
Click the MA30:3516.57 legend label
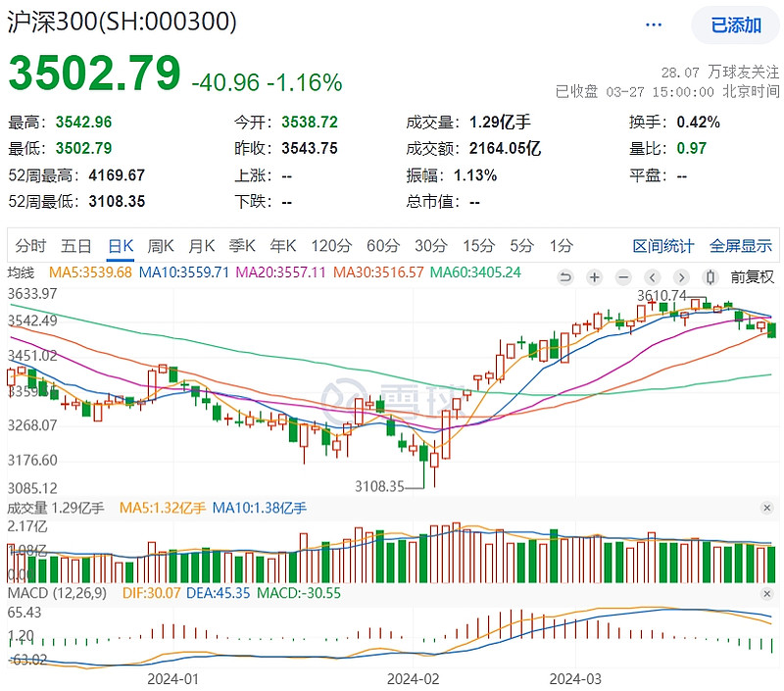378,272
